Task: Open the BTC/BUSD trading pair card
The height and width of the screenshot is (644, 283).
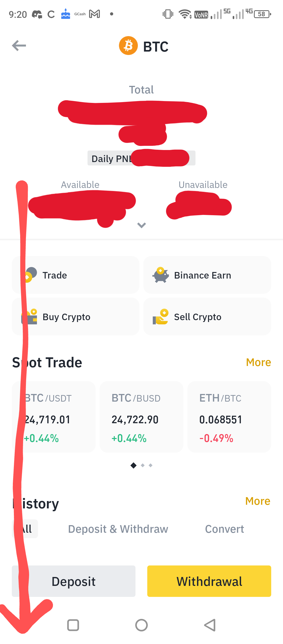Action: [141, 417]
